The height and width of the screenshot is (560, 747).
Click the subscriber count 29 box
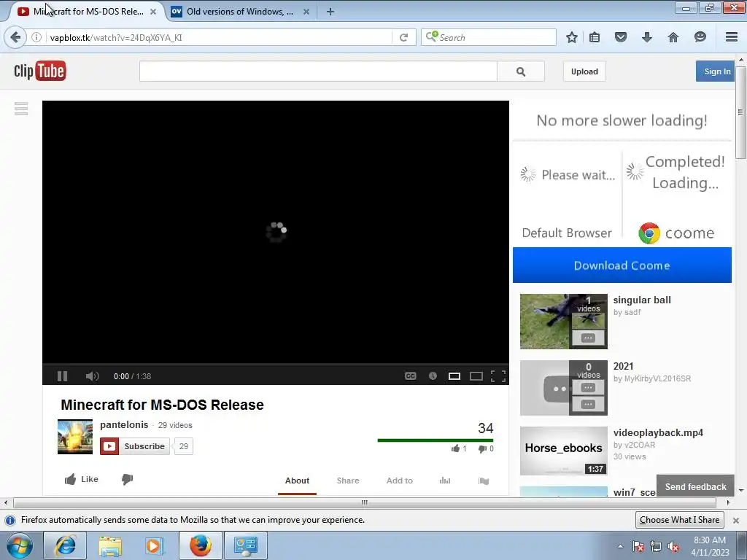[x=183, y=446]
